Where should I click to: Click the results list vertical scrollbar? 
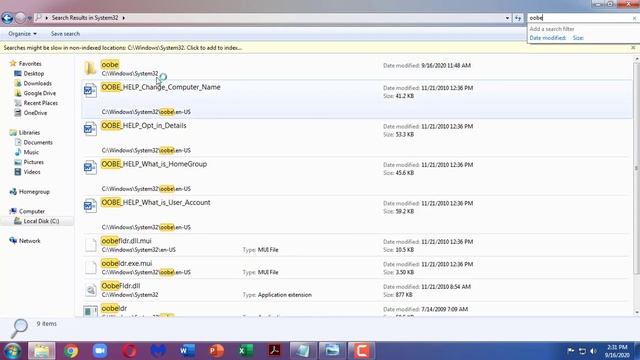coord(636,167)
